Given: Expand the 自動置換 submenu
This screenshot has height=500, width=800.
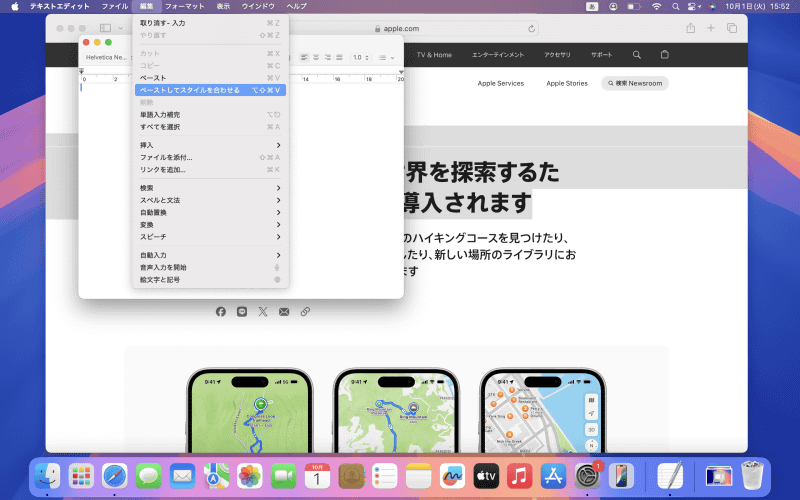Looking at the screenshot, I should [210, 213].
